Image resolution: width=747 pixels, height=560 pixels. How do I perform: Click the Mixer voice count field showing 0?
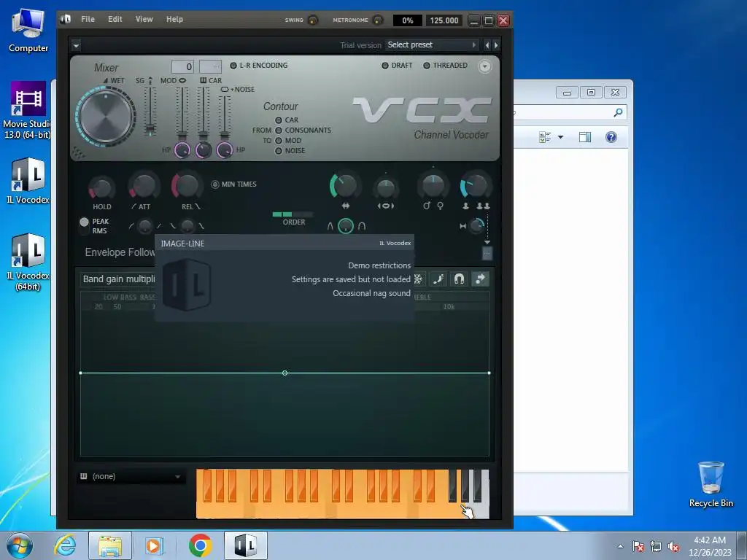[182, 66]
